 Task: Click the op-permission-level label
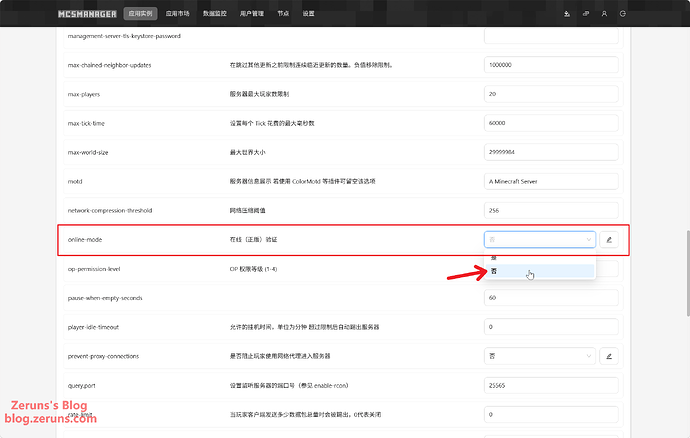click(94, 269)
